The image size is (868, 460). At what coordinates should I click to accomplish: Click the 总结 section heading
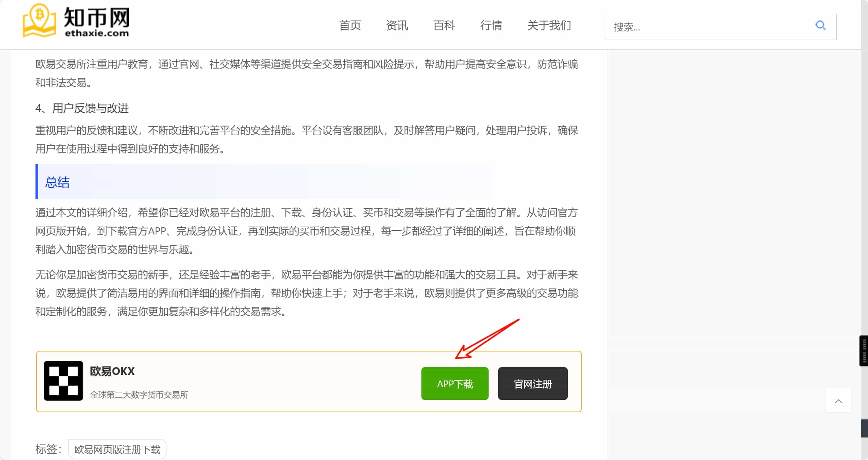click(x=57, y=182)
